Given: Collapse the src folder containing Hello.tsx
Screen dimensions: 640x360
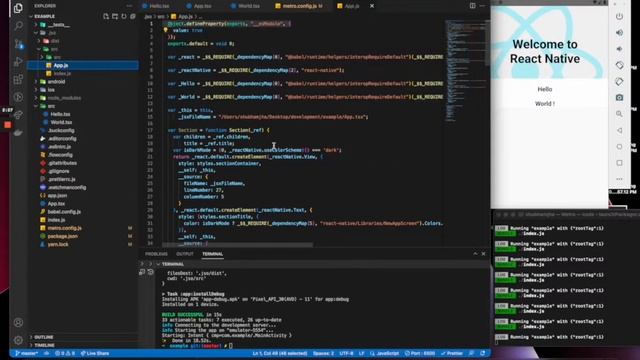Looking at the screenshot, I should coord(51,106).
